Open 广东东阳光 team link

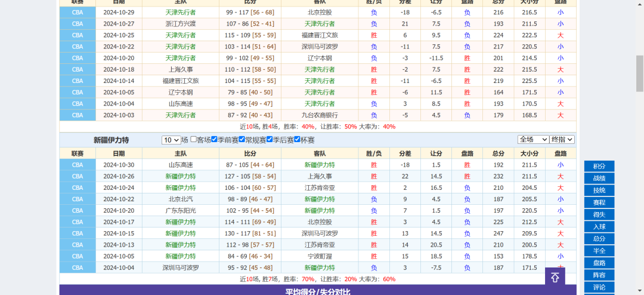point(181,211)
